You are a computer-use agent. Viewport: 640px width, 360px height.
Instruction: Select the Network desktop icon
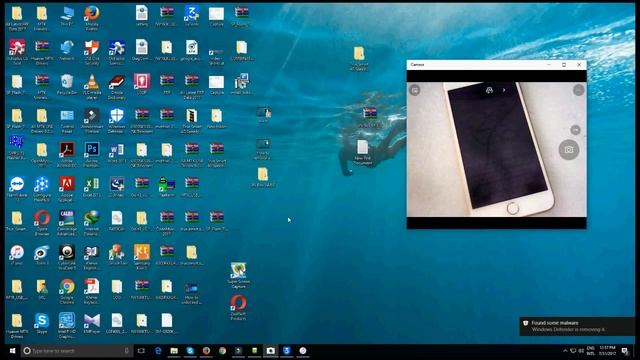67,51
